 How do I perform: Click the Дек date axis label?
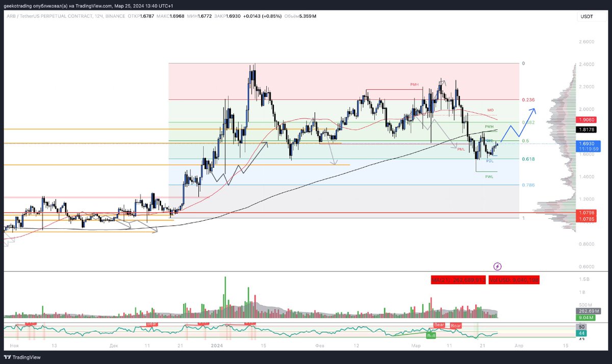click(x=114, y=345)
